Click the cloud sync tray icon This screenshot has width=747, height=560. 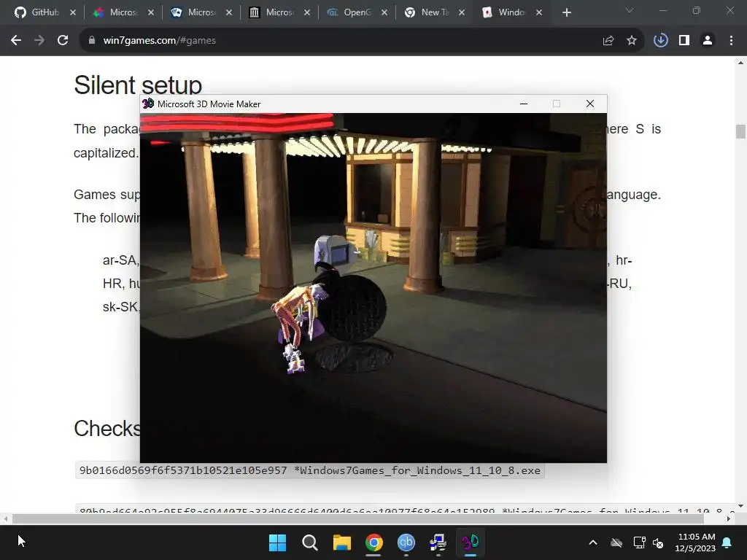click(x=616, y=542)
